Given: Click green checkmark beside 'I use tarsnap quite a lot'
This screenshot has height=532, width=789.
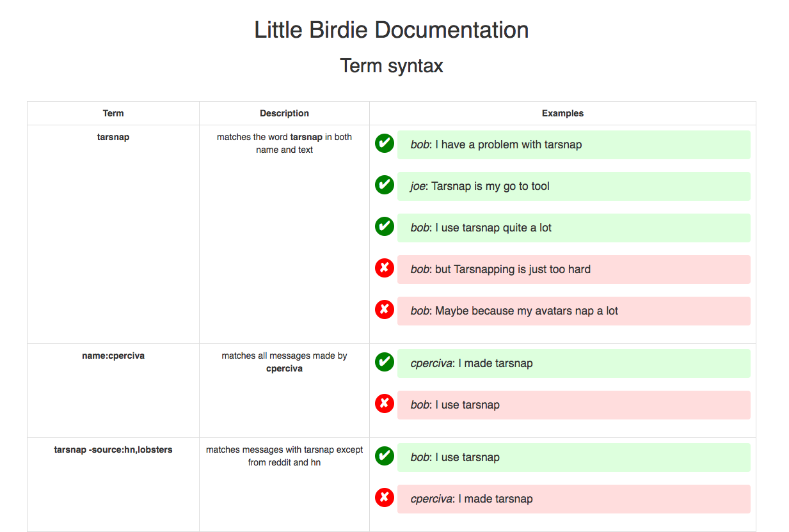Looking at the screenshot, I should pyautogui.click(x=384, y=226).
